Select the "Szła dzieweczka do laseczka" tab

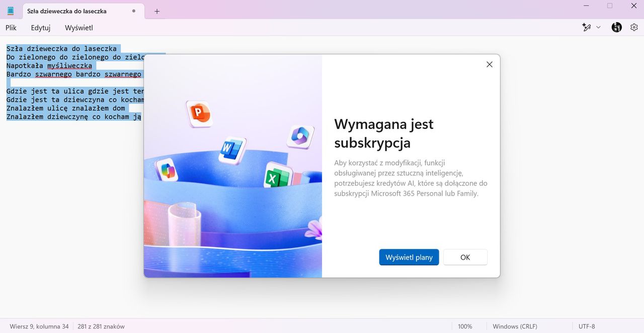point(68,11)
